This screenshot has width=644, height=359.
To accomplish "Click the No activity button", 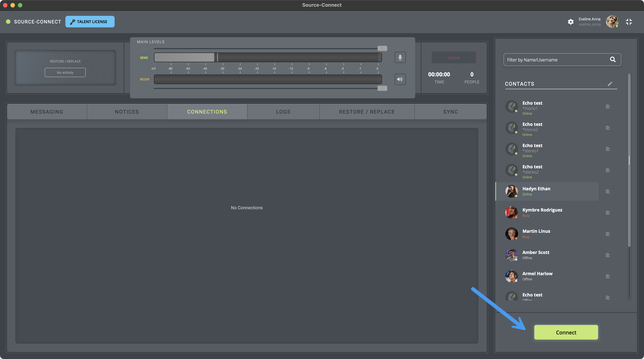I will (65, 72).
